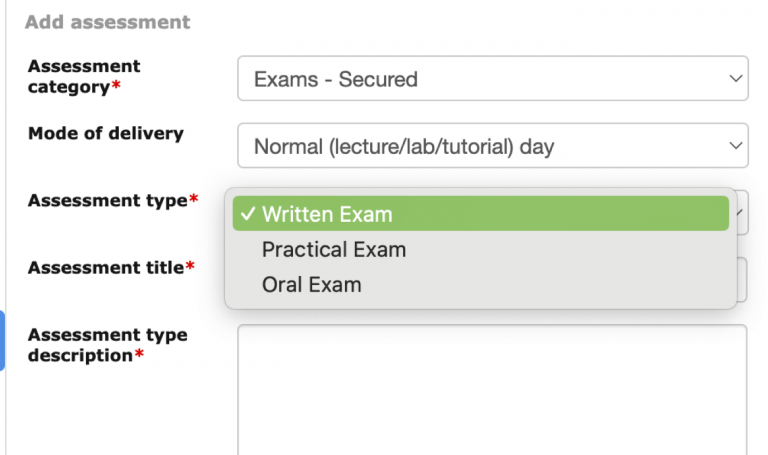This screenshot has width=768, height=455.
Task: Focus the Assessment title field's visible right edge
Action: click(742, 280)
